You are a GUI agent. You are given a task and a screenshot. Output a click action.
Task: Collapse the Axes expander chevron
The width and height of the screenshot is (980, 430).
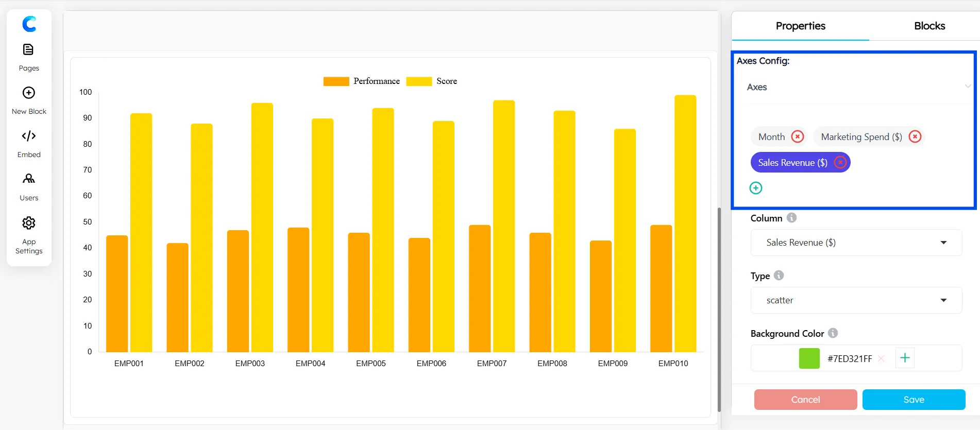coord(968,87)
